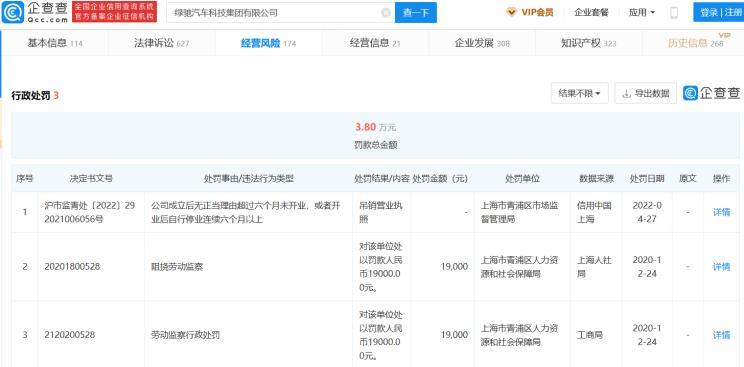Switch to the 法律诉讼 tab
Viewport: 744px width, 367px height.
[161, 43]
